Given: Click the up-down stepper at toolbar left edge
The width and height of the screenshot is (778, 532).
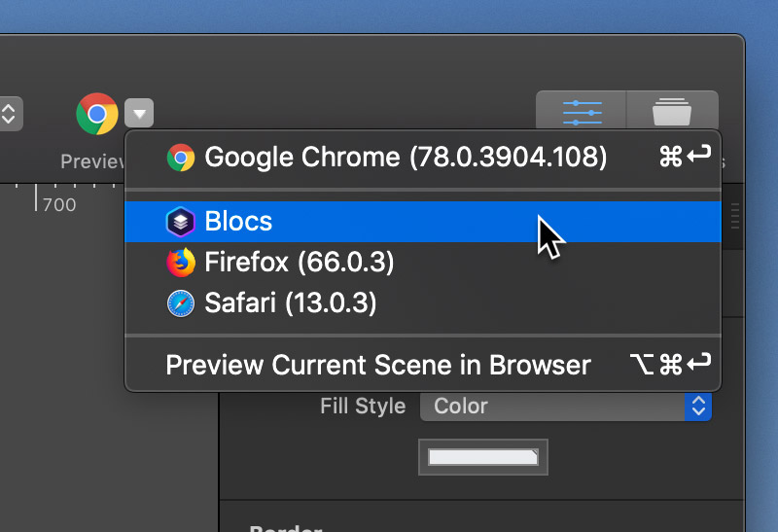Looking at the screenshot, I should point(9,114).
